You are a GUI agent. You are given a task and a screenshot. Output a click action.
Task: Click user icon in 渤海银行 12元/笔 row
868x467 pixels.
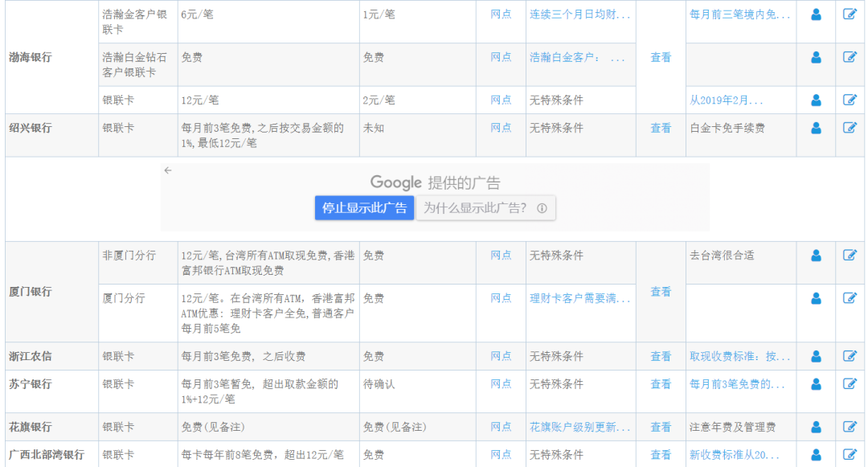coord(816,100)
